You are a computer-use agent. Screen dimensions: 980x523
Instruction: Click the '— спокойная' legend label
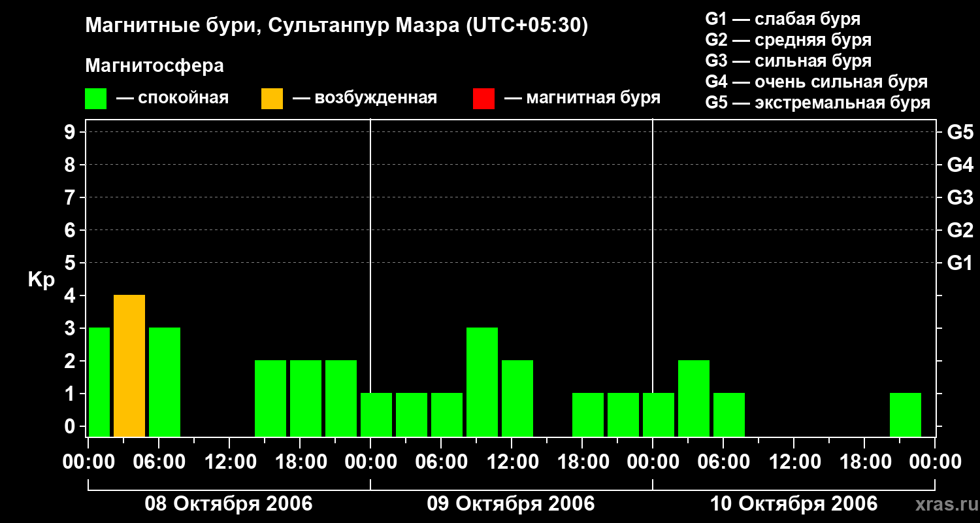click(172, 99)
